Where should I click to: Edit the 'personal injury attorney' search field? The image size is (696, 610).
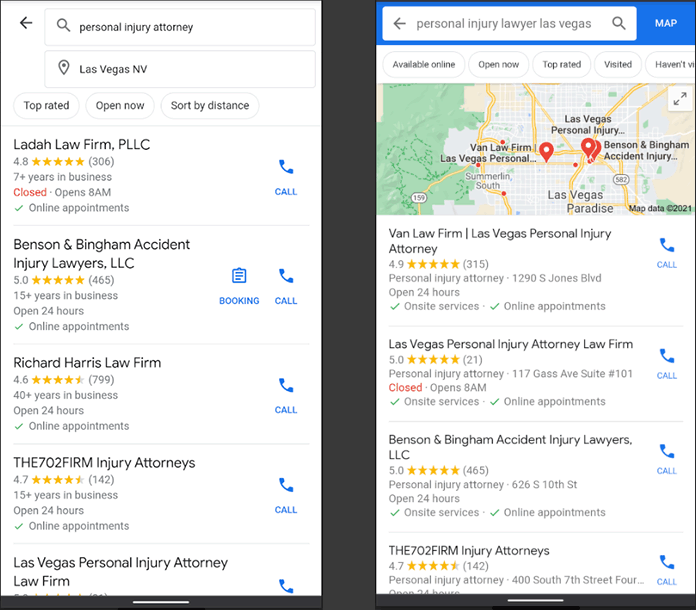(180, 27)
